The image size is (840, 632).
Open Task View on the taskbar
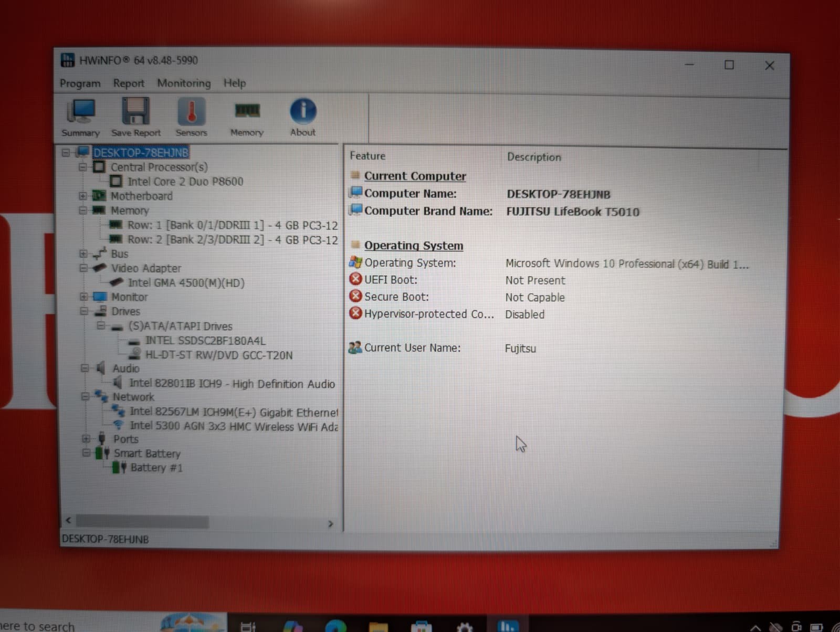(x=248, y=627)
